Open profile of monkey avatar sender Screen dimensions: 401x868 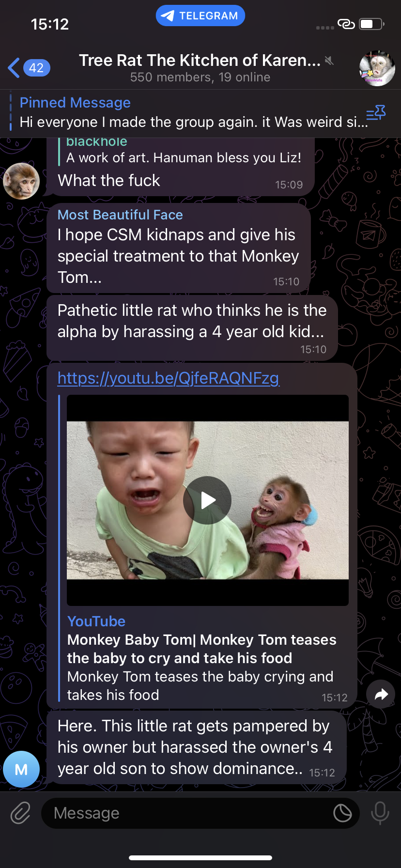21,181
